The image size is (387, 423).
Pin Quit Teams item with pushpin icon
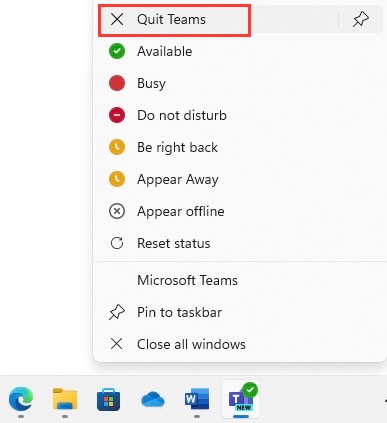pos(361,19)
